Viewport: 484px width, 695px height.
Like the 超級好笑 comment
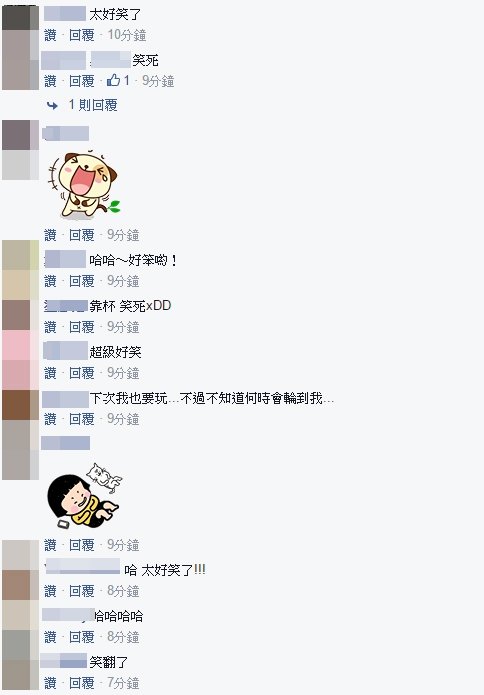(x=51, y=373)
